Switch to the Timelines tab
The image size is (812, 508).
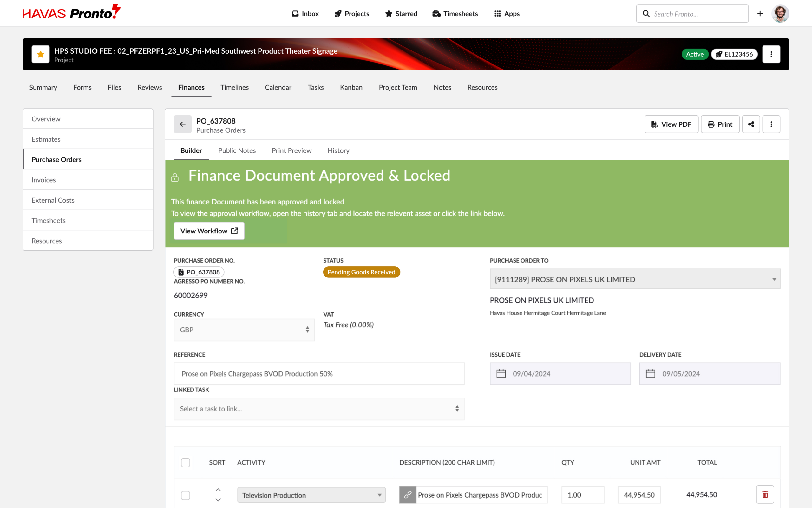234,87
